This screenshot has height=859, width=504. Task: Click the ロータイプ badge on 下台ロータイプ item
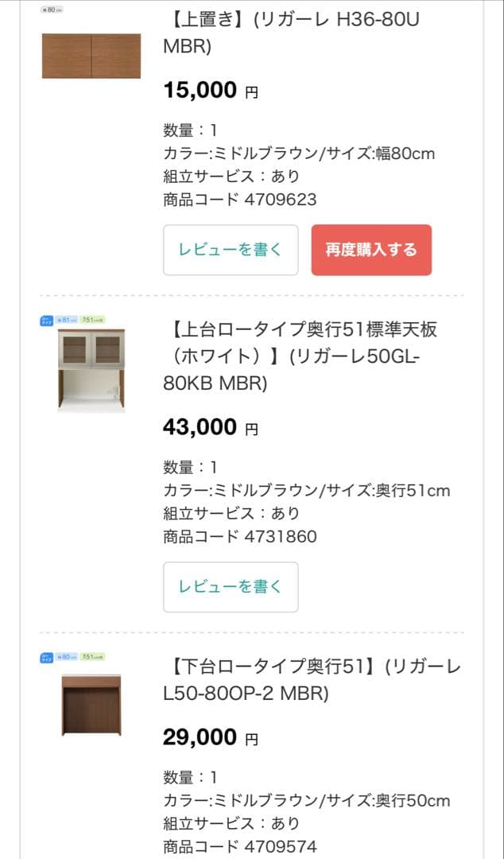tap(46, 655)
